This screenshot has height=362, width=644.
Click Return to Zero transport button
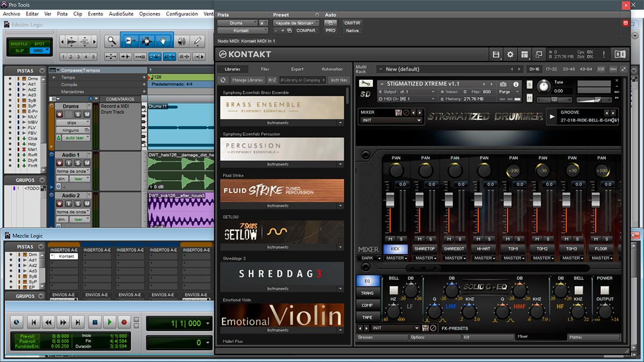pyautogui.click(x=34, y=322)
